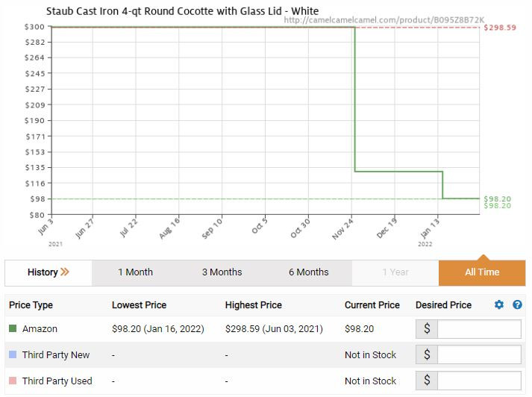Image resolution: width=532 pixels, height=397 pixels.
Task: Click the blue Third Party New swatch
Action: [13, 354]
